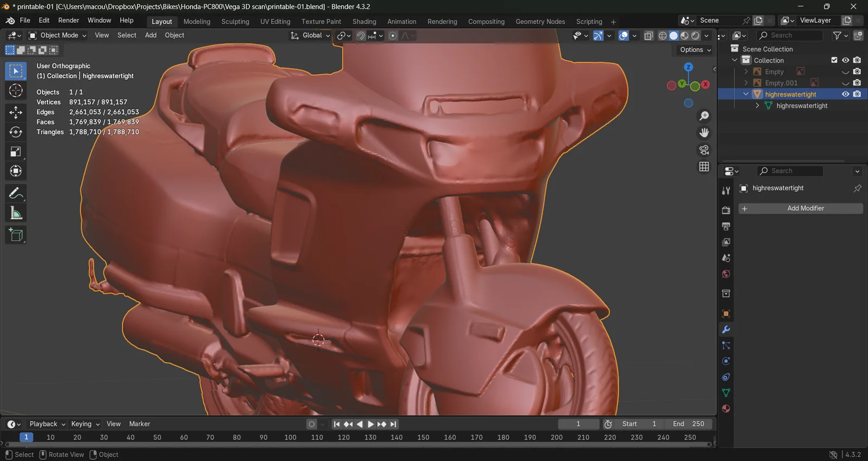Click the red X axis gizmo ball
This screenshot has width=868, height=461.
click(x=705, y=84)
